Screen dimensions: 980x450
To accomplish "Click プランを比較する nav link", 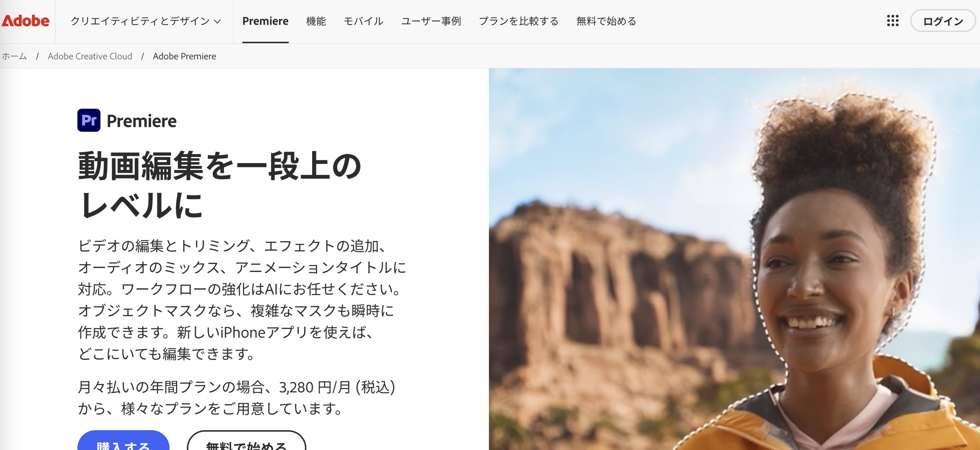I will point(518,21).
